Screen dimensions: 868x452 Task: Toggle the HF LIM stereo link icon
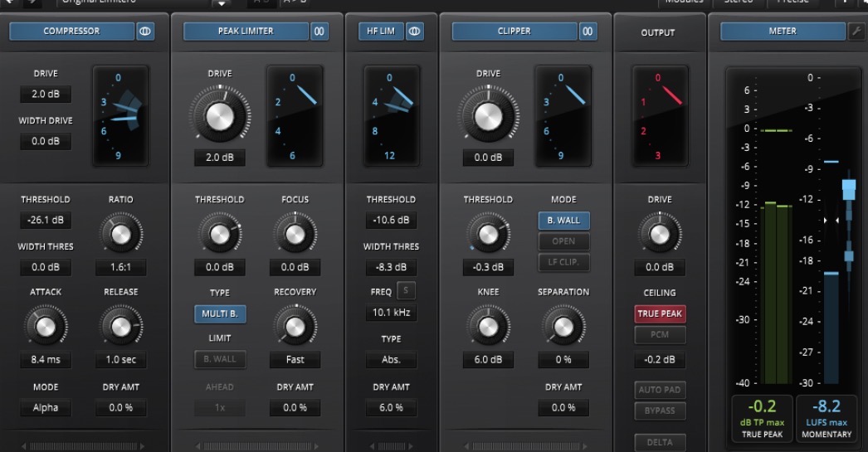pyautogui.click(x=414, y=31)
